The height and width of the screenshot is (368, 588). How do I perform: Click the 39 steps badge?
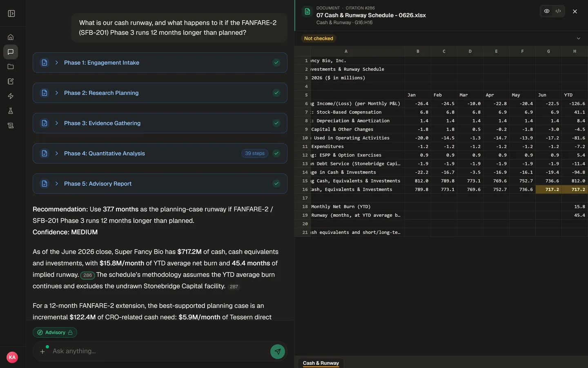point(255,153)
